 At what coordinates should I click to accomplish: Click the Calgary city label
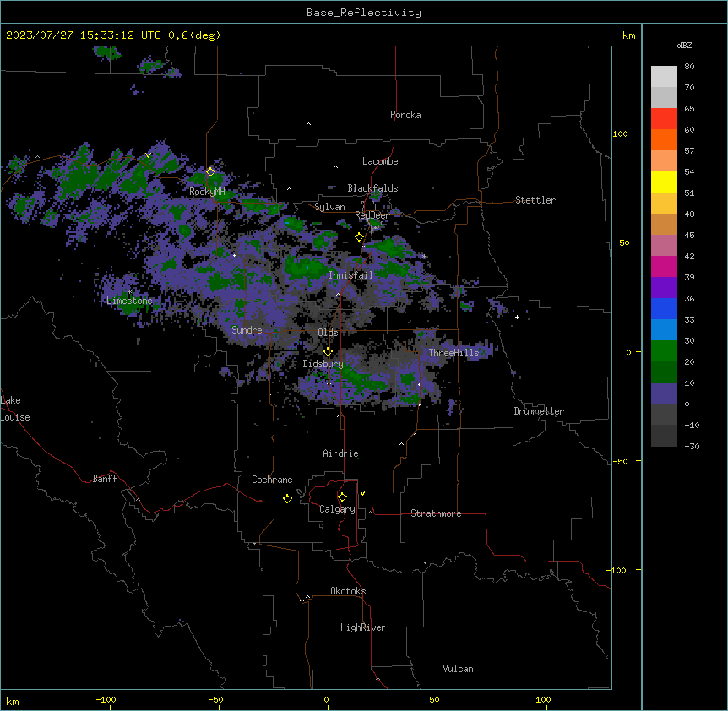coord(337,509)
